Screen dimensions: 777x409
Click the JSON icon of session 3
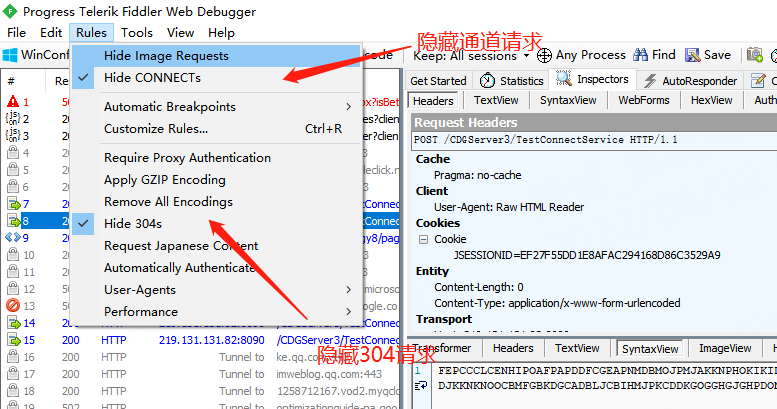point(13,135)
